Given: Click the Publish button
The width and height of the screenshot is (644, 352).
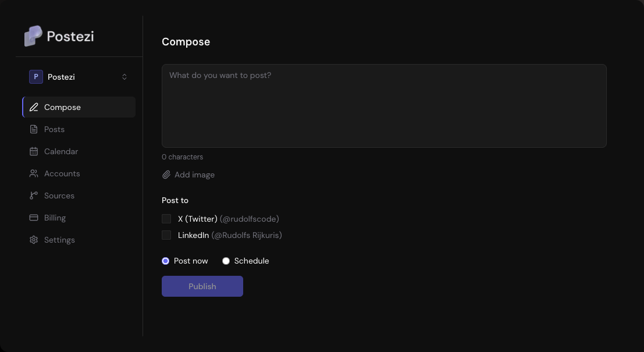Looking at the screenshot, I should coord(202,286).
